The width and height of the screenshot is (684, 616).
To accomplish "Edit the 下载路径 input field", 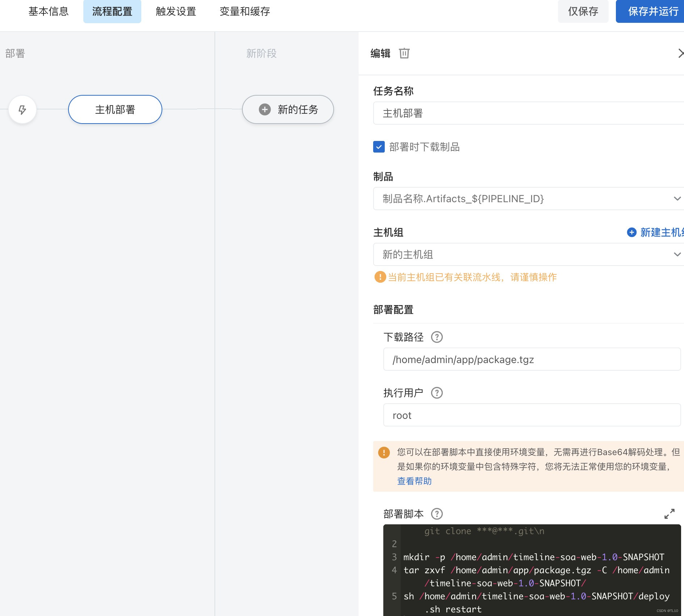I will coord(532,359).
